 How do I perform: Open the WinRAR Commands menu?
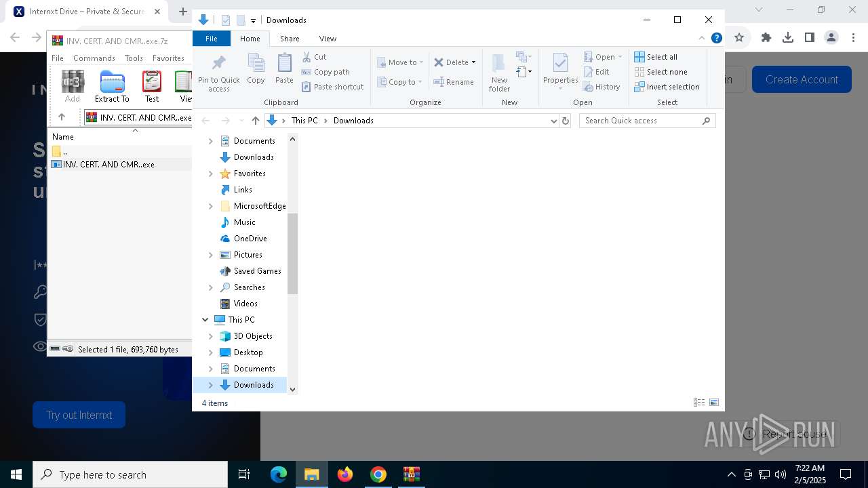(x=94, y=58)
